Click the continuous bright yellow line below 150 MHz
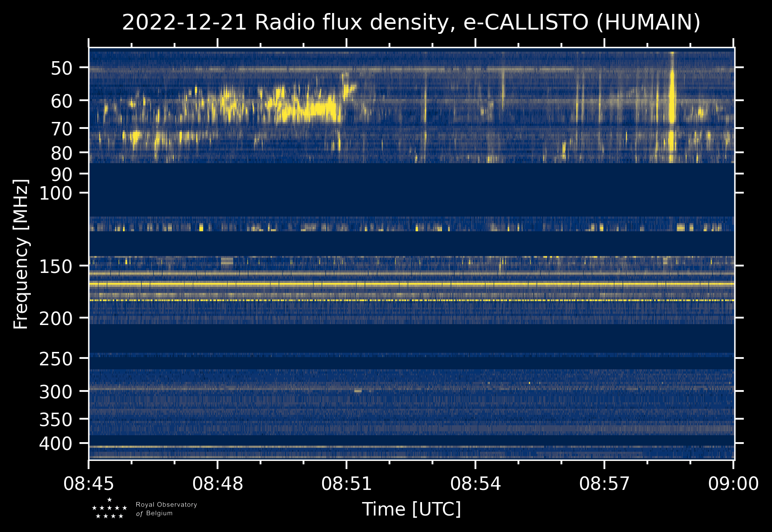Screen dimensions: 772x532 [411, 284]
